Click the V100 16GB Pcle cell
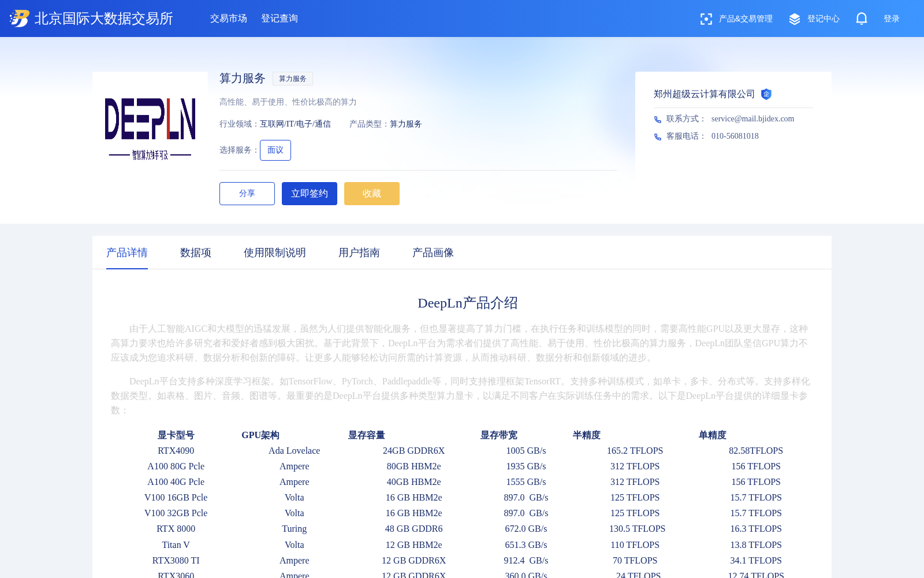Image resolution: width=924 pixels, height=578 pixels. click(x=176, y=498)
